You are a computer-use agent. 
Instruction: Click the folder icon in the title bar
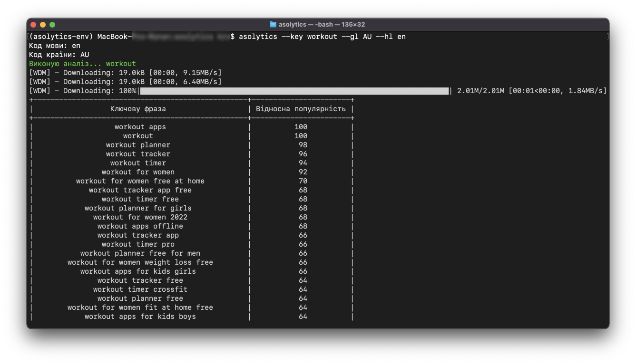click(x=273, y=24)
